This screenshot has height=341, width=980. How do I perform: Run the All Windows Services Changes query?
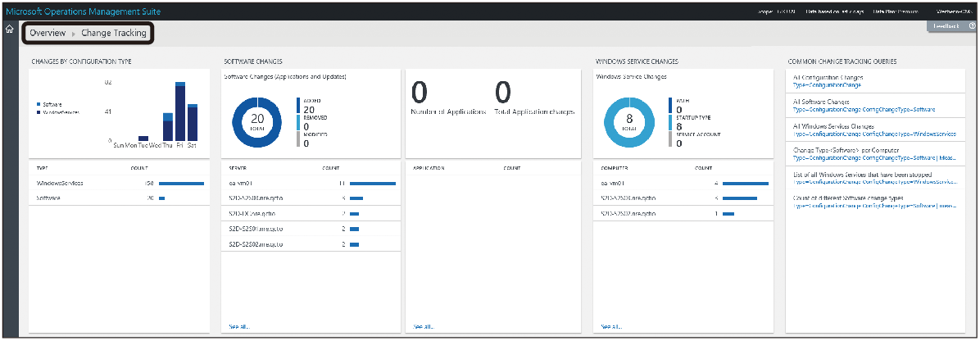(x=835, y=130)
